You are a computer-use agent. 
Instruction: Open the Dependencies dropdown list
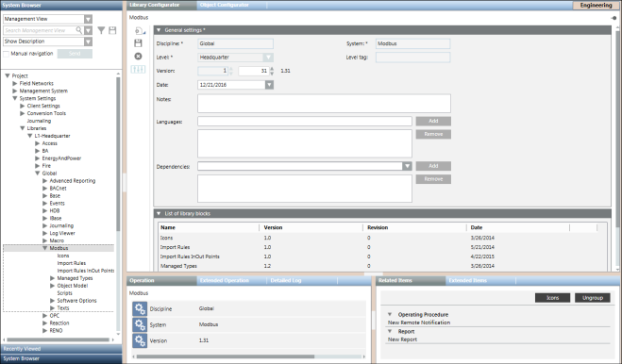click(407, 166)
